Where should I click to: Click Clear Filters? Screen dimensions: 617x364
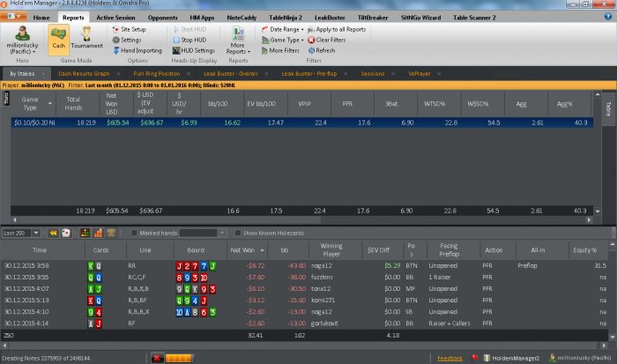[x=327, y=40]
